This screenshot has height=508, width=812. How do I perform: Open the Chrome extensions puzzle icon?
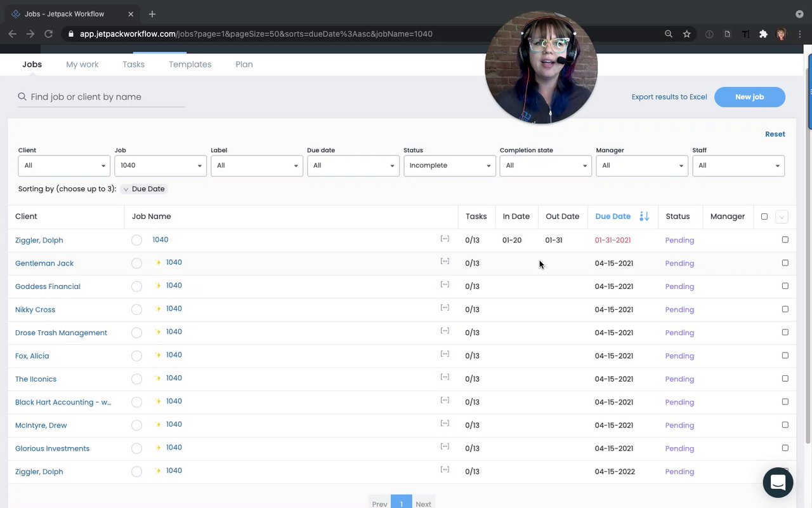coord(763,34)
